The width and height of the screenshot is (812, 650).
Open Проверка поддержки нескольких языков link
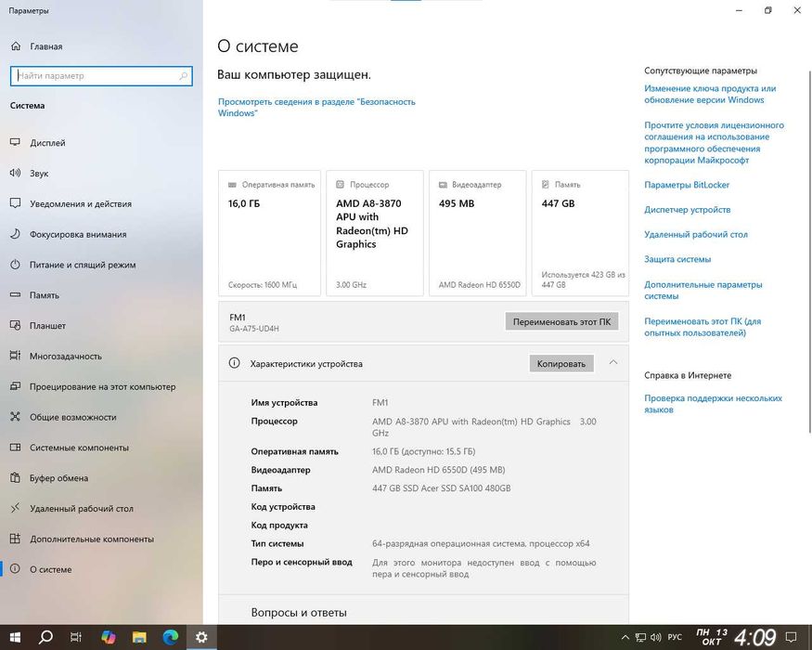point(713,404)
